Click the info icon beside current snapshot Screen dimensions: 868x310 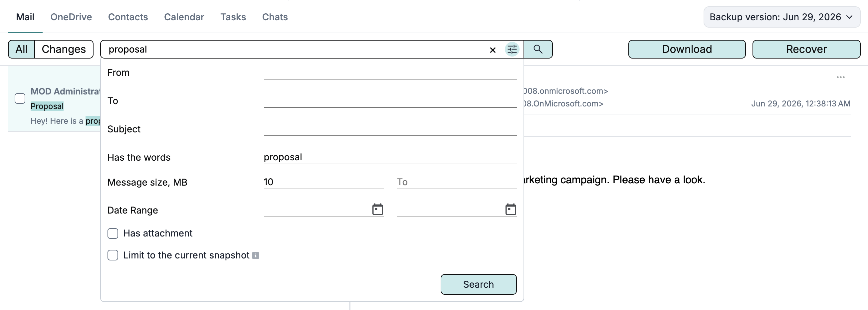pyautogui.click(x=255, y=255)
